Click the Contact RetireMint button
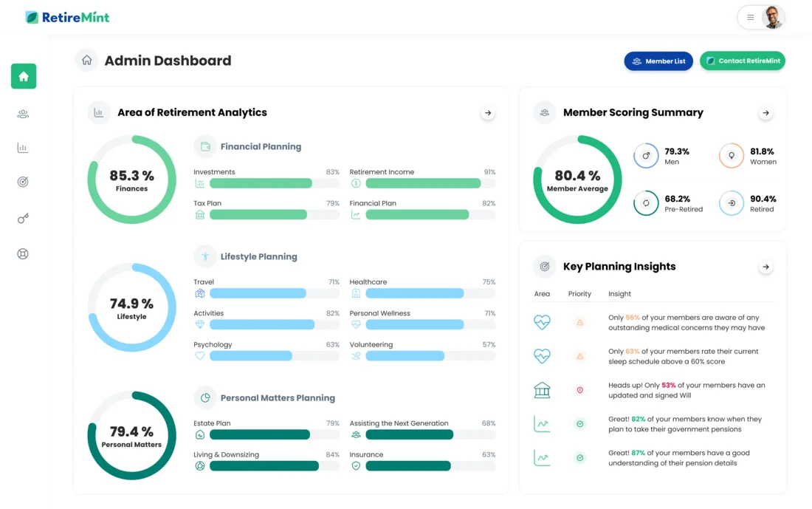812x509 pixels. pyautogui.click(x=743, y=61)
